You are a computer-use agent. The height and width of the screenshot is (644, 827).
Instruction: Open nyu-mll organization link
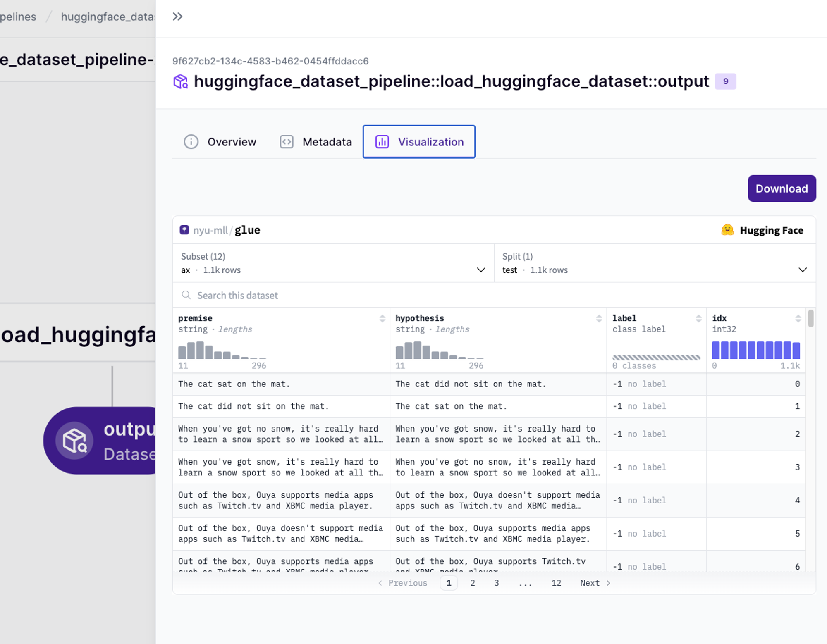pos(210,230)
